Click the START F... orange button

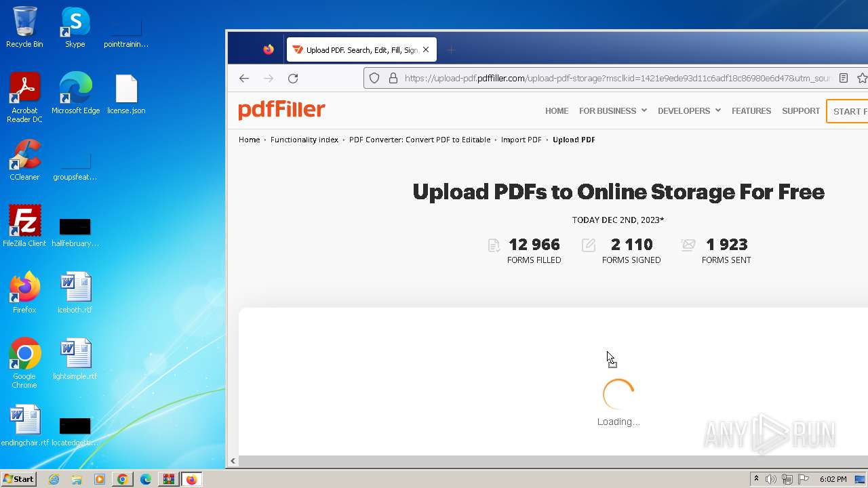pos(848,111)
